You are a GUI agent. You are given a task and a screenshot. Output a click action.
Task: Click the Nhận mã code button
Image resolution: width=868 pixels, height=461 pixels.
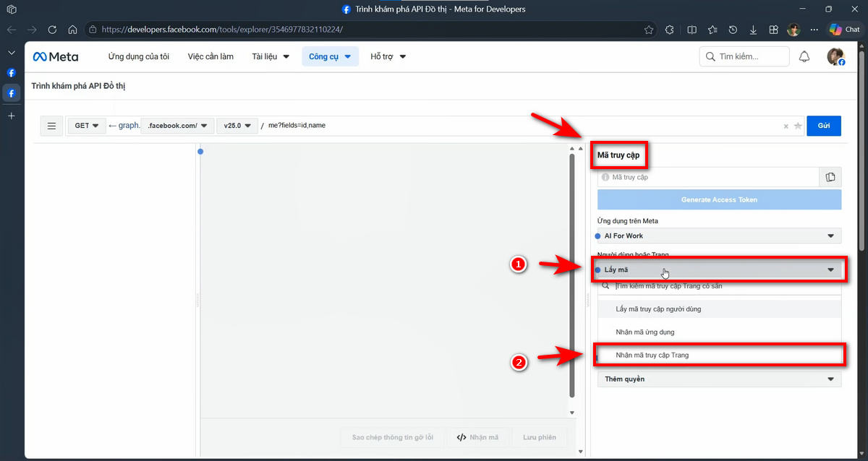pos(477,437)
